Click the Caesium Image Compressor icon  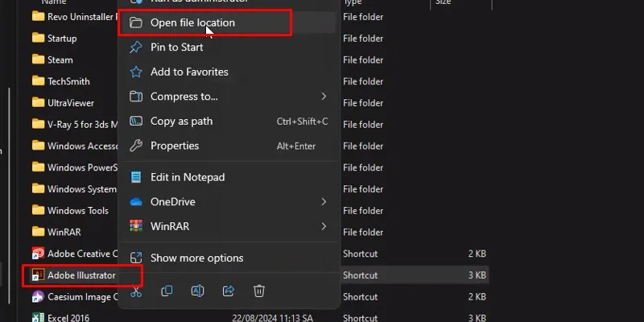[x=38, y=296]
